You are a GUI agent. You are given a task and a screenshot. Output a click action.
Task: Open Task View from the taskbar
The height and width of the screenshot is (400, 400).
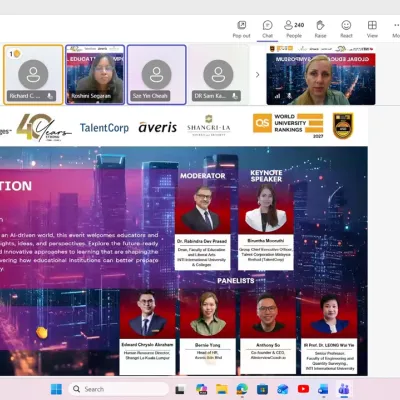point(180,389)
